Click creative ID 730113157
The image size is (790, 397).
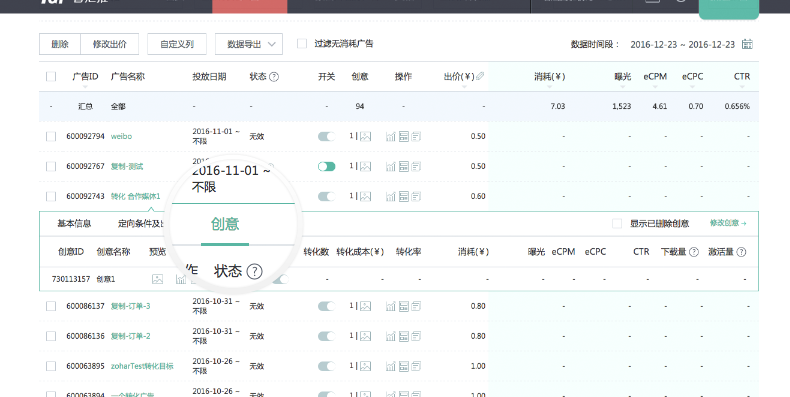coord(71,279)
